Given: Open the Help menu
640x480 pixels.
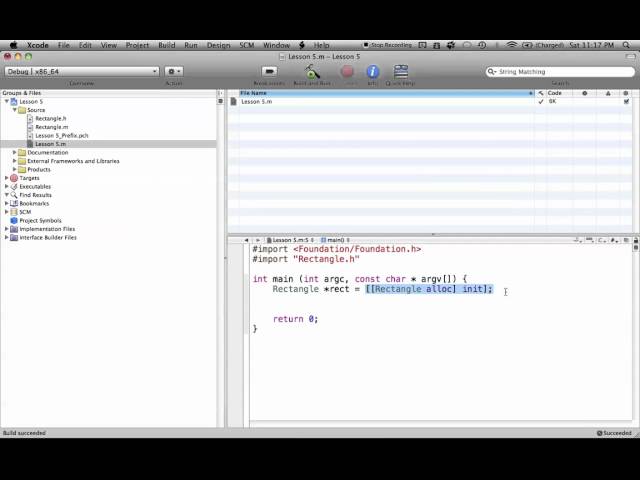Looking at the screenshot, I should click(x=321, y=45).
